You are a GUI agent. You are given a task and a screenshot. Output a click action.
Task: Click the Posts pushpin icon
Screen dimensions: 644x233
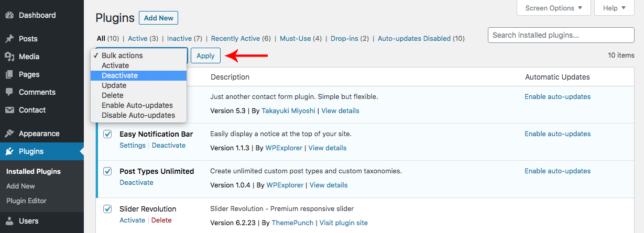tap(9, 39)
